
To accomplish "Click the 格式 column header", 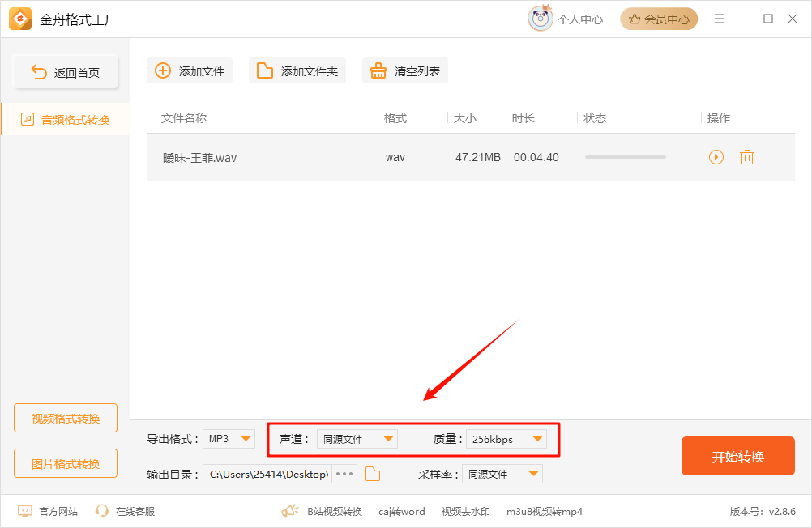I will (395, 118).
